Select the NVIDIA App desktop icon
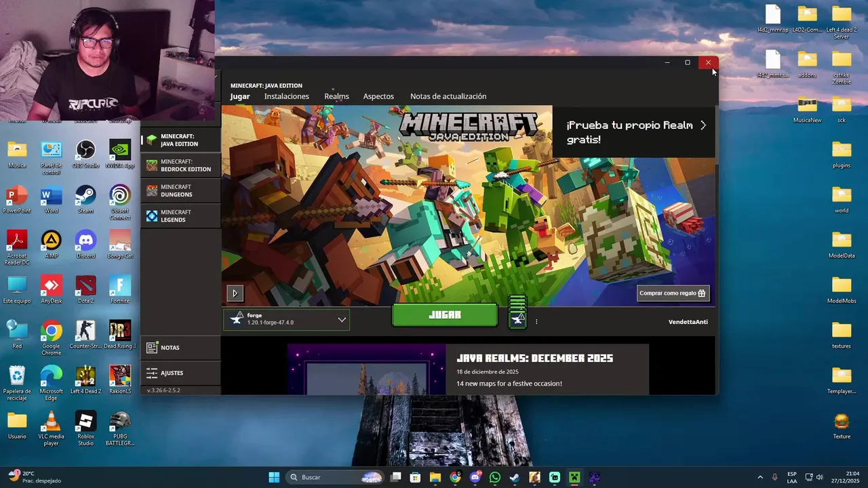The width and height of the screenshot is (868, 488). coord(120,154)
